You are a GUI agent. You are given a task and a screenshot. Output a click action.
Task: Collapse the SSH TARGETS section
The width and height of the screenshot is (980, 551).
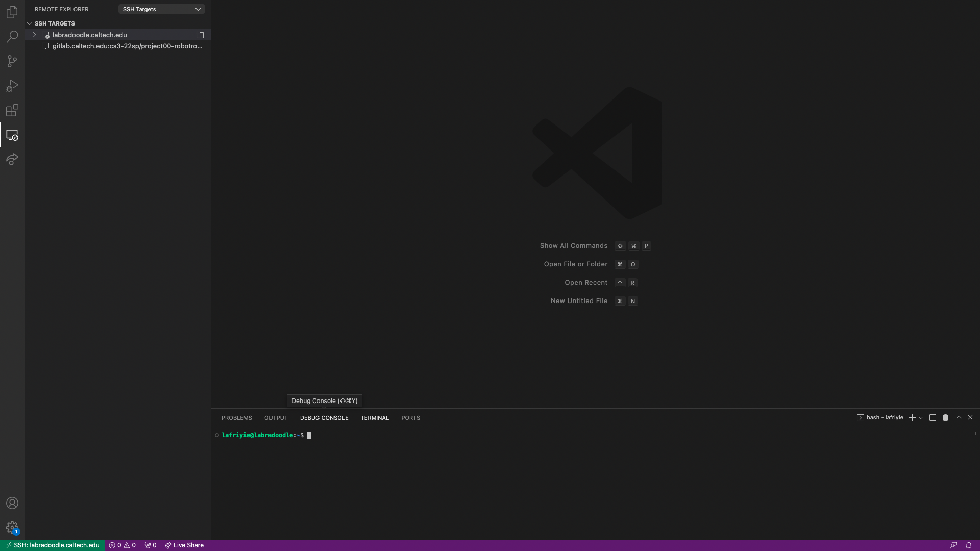point(30,23)
